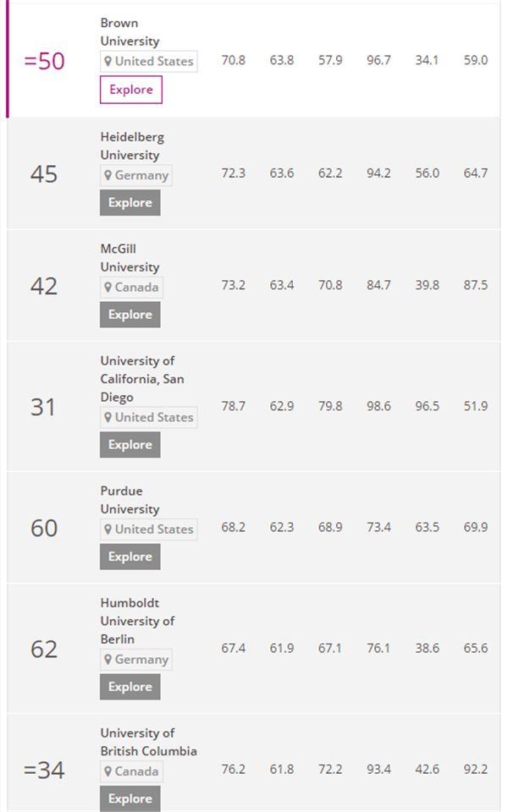Select the Purdue University title
The height and width of the screenshot is (812, 508).
point(130,500)
